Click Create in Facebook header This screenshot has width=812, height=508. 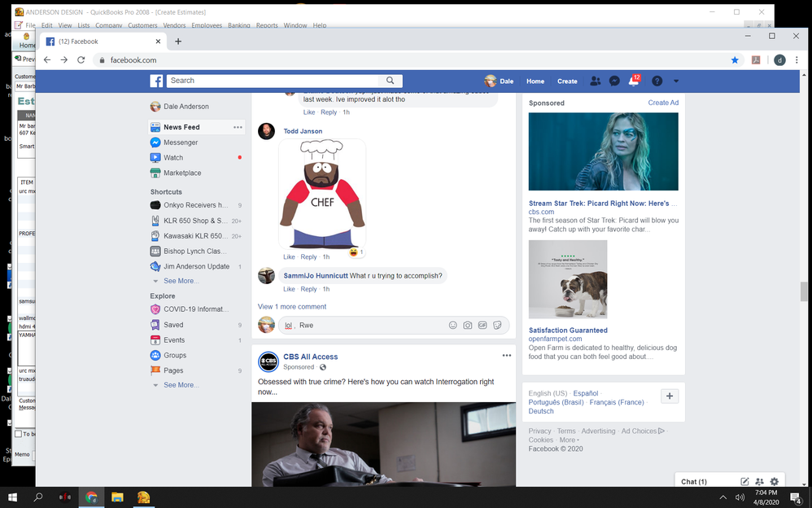click(567, 81)
